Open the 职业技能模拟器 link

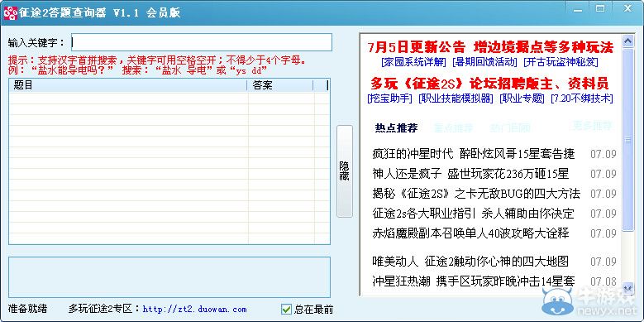click(x=456, y=99)
